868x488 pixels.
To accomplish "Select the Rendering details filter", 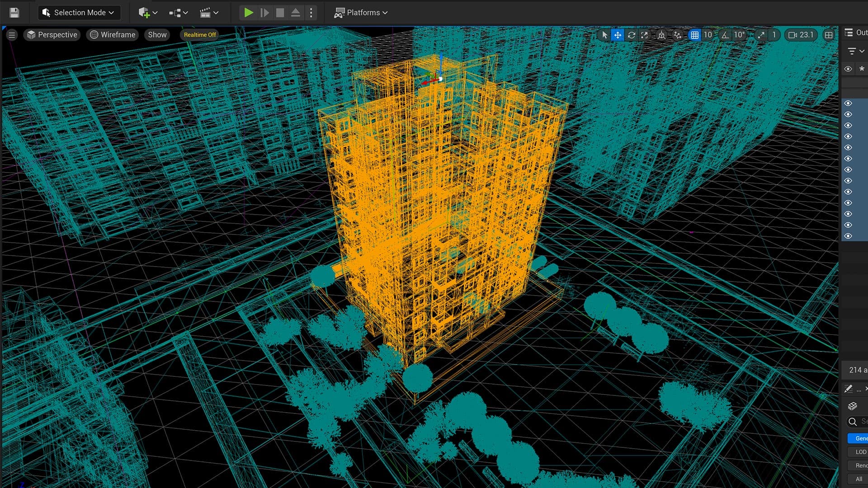I will tap(858, 465).
